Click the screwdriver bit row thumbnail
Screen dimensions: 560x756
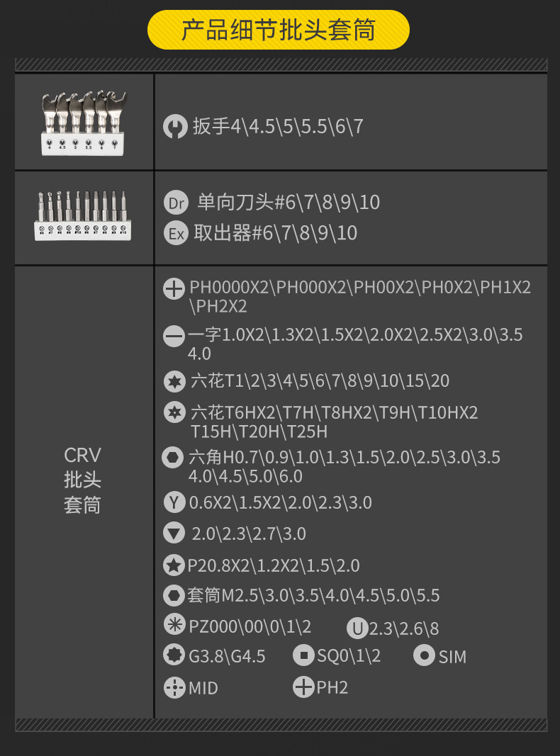click(84, 215)
